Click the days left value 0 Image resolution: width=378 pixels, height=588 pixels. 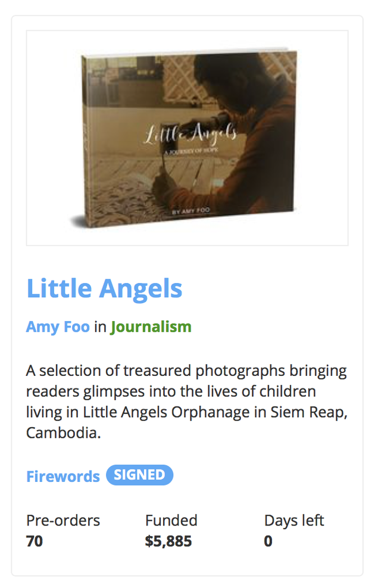pyautogui.click(x=268, y=541)
